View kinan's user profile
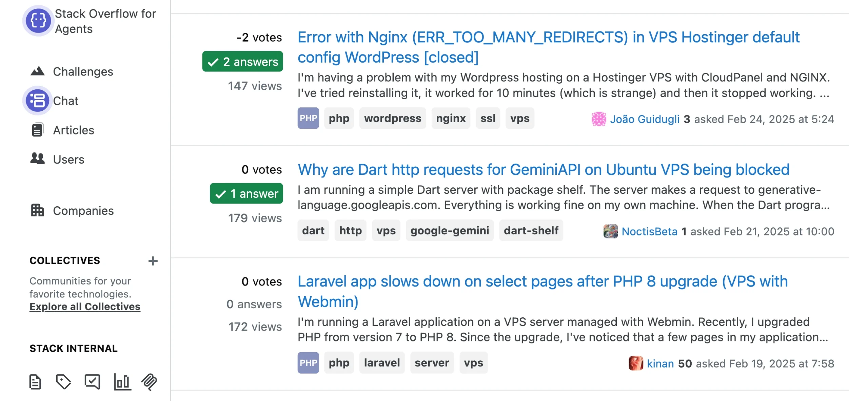868x401 pixels. pyautogui.click(x=660, y=363)
